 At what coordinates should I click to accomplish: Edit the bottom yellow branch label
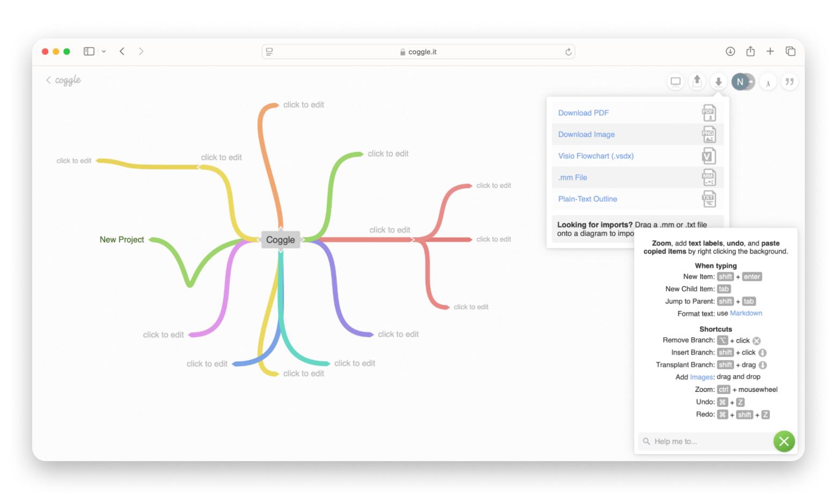click(304, 374)
